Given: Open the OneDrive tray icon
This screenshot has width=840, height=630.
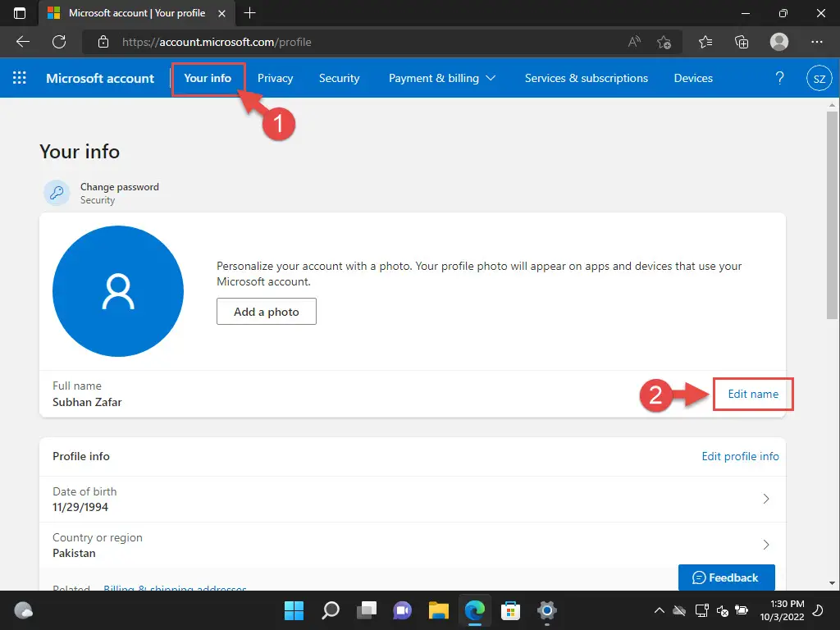Looking at the screenshot, I should click(x=679, y=610).
